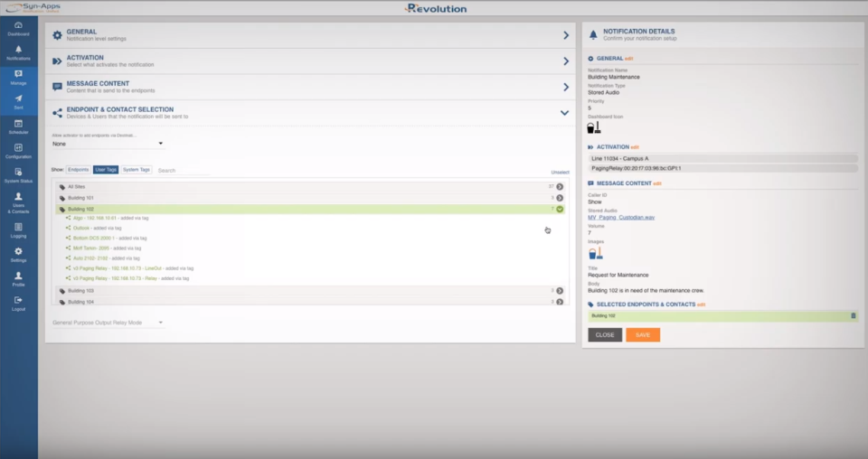This screenshot has width=868, height=459.
Task: Toggle selection of Building 101 tag
Action: coord(560,198)
